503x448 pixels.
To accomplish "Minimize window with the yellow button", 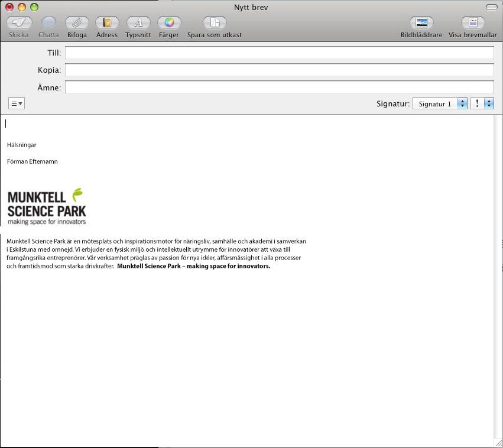I will coord(22,7).
